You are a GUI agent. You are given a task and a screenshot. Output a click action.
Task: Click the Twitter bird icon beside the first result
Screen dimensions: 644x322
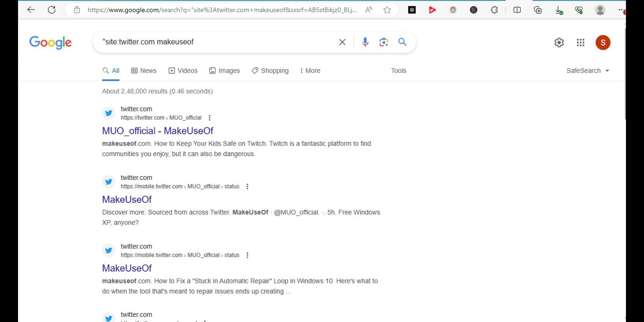[x=109, y=113]
